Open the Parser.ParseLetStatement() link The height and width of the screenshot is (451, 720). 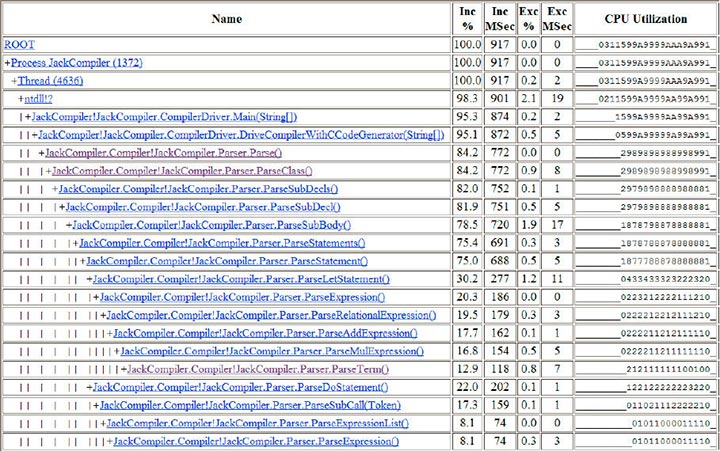pos(241,279)
